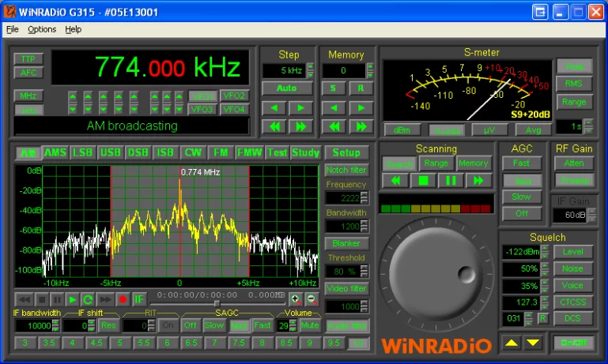Start recording with the red record button
The image size is (608, 364).
pyautogui.click(x=123, y=299)
